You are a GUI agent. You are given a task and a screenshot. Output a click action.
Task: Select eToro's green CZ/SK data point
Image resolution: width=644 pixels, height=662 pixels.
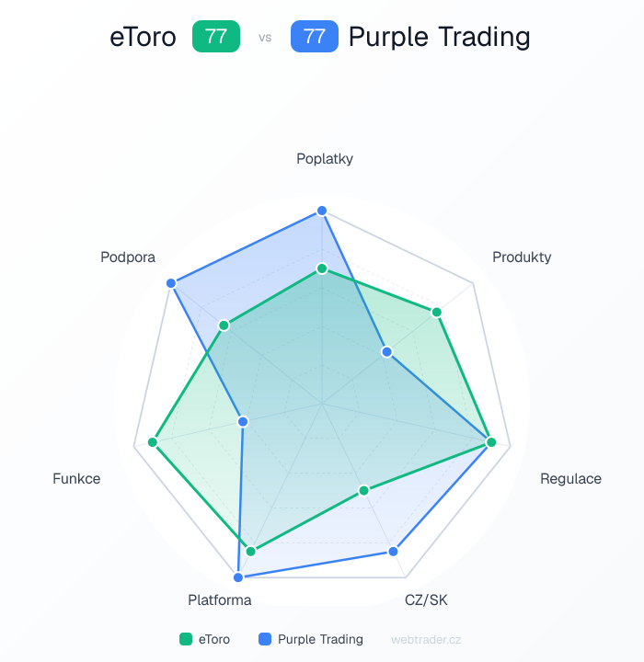363,490
